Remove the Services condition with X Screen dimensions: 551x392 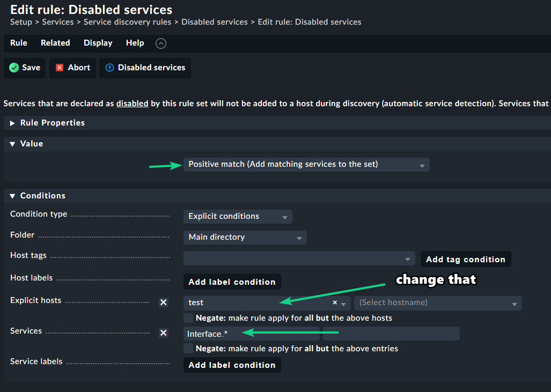coord(164,333)
